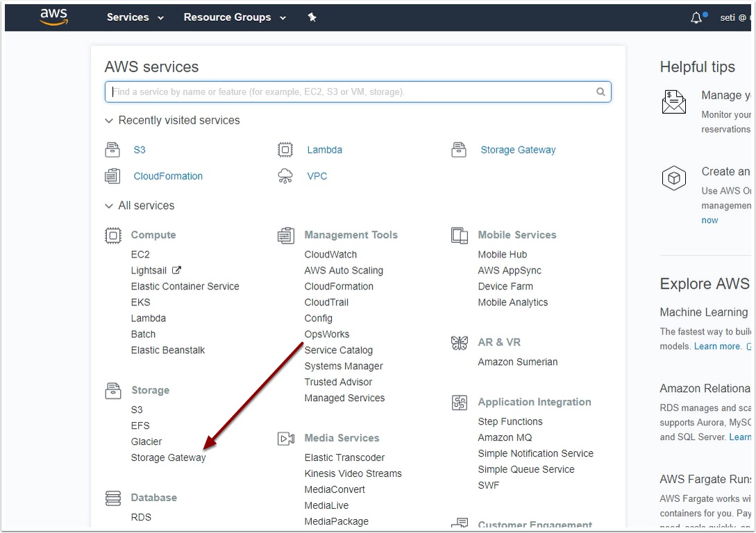Click the Management Tools category icon
The width and height of the screenshot is (756, 533).
286,235
